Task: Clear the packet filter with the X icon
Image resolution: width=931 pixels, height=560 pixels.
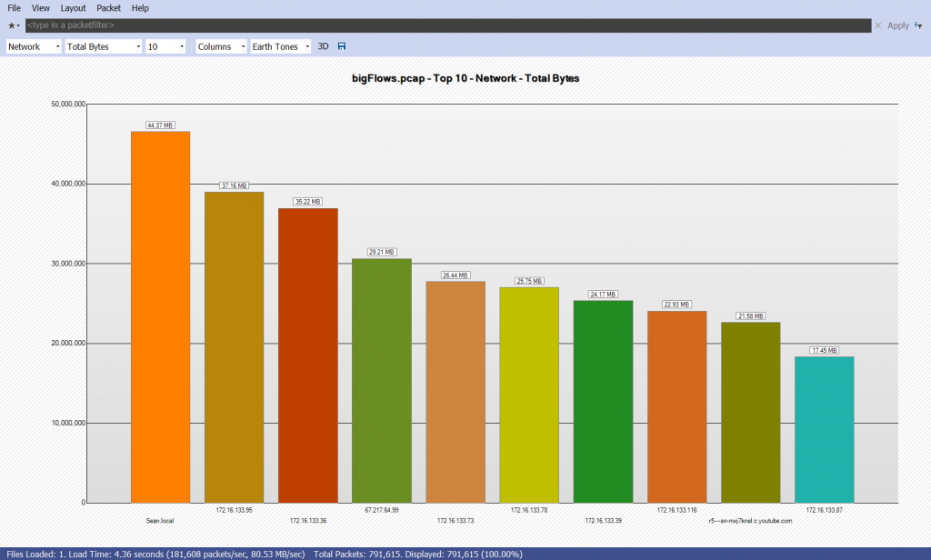Action: click(x=877, y=25)
